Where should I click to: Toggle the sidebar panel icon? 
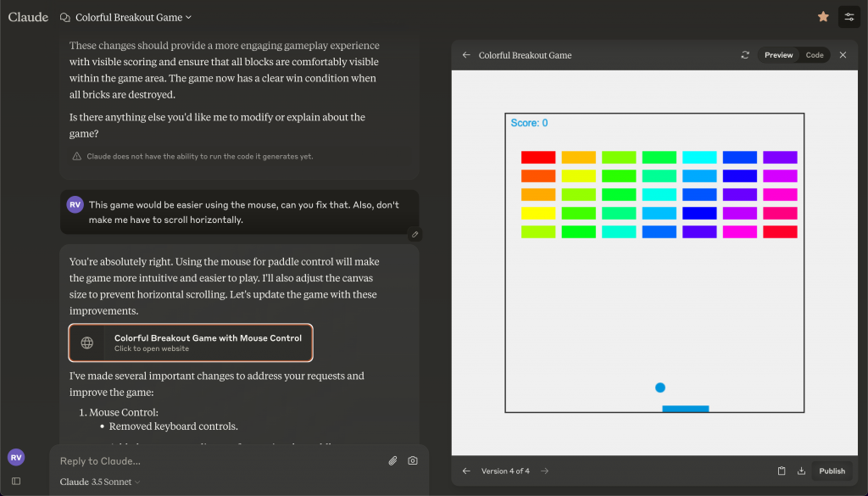[x=15, y=481]
